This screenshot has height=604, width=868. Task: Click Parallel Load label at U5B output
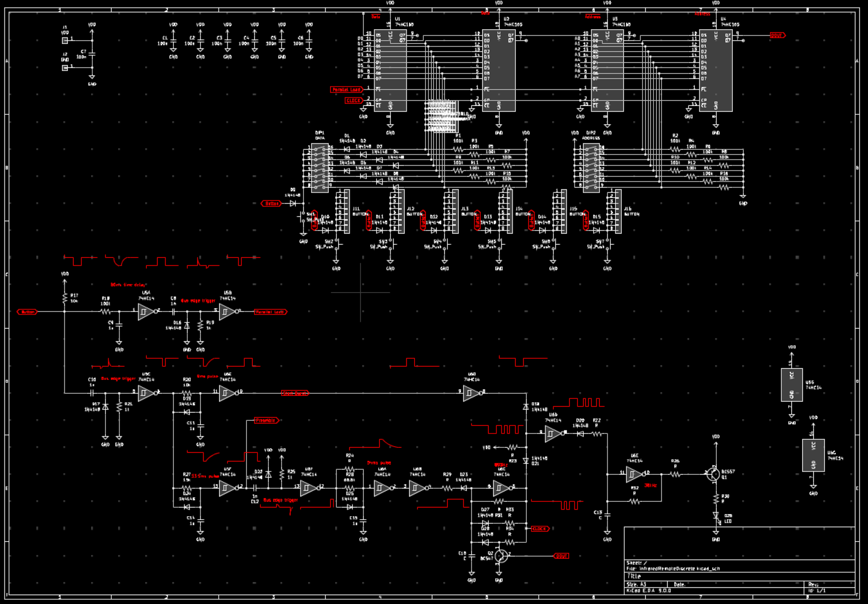pyautogui.click(x=271, y=312)
